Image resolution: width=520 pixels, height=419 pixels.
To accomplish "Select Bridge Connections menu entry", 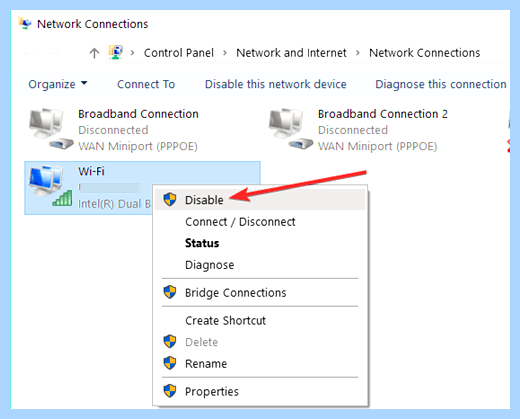I will [x=260, y=292].
